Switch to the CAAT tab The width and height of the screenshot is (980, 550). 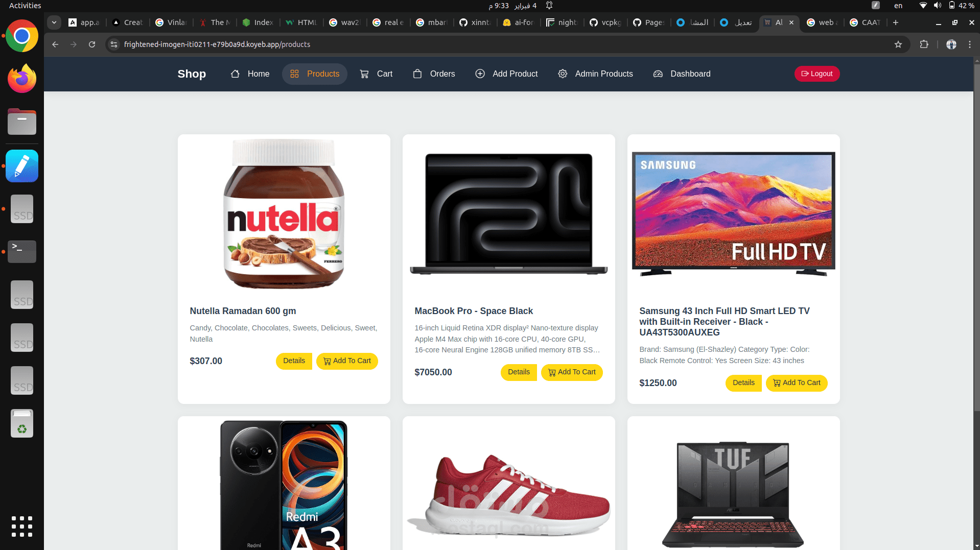point(866,22)
